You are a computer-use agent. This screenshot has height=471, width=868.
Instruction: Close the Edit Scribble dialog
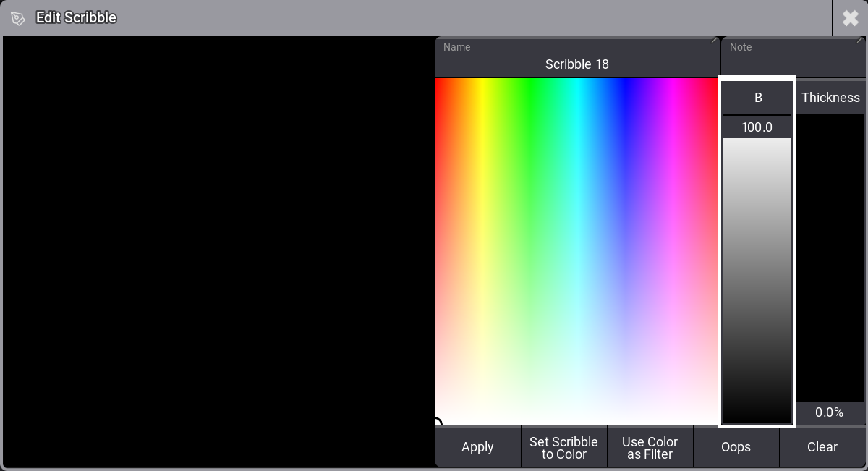850,18
